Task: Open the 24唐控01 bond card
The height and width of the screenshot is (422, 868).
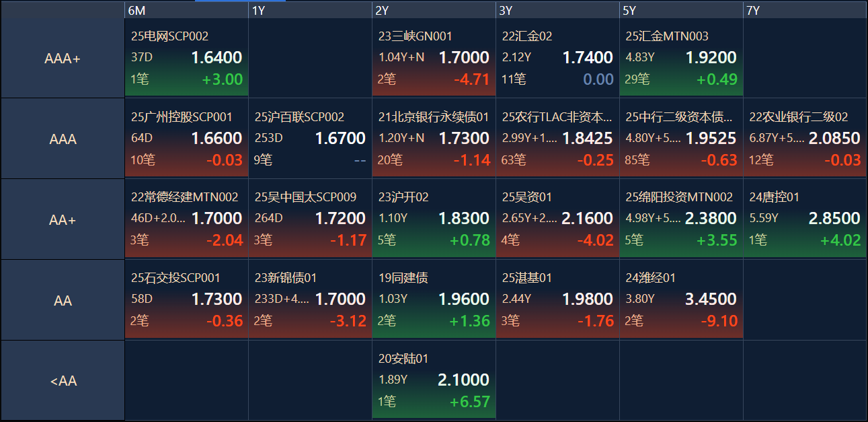Action: 805,219
